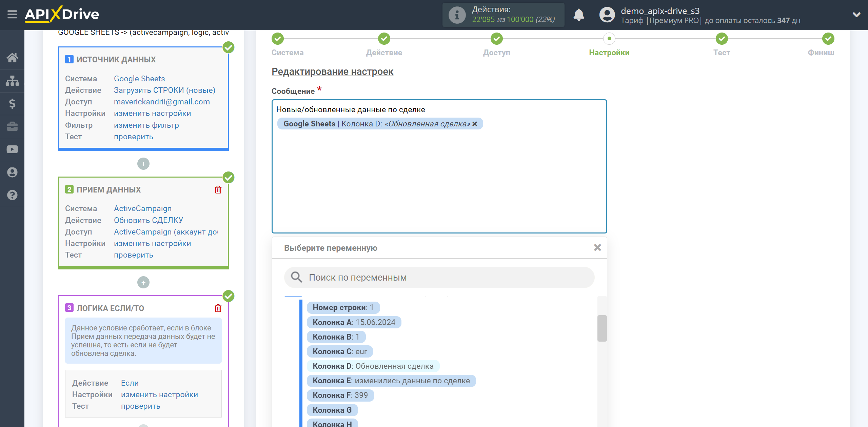Viewport: 868px width, 427px height.
Task: Open Google Sheets system link
Action: coord(139,79)
